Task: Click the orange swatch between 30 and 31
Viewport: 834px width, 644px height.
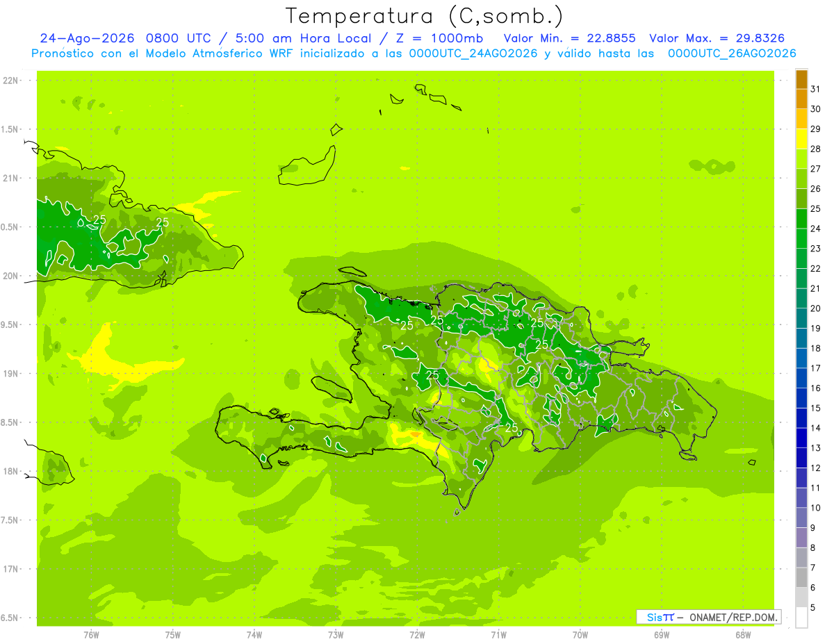Action: [801, 99]
